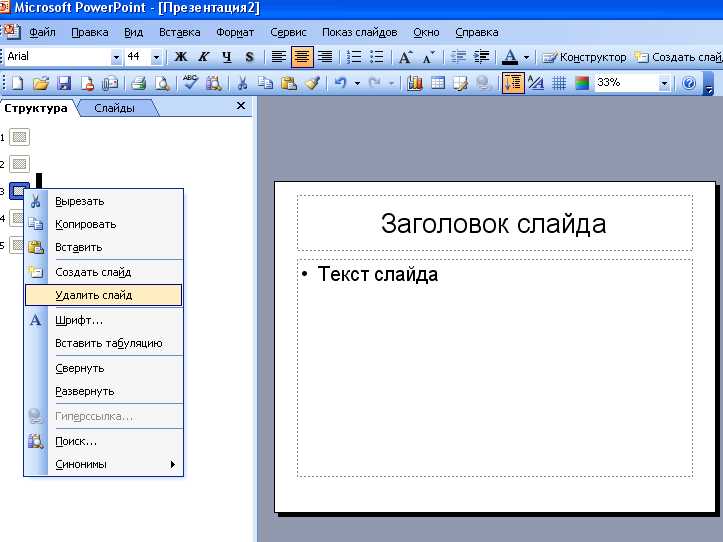Click the Print icon in toolbar
This screenshot has height=542, width=723.
(139, 84)
